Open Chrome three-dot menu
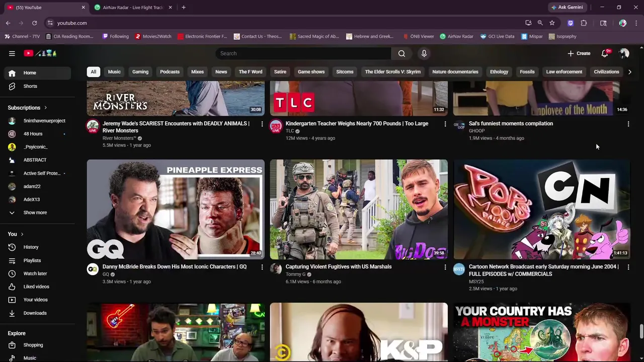The width and height of the screenshot is (644, 362). (636, 23)
